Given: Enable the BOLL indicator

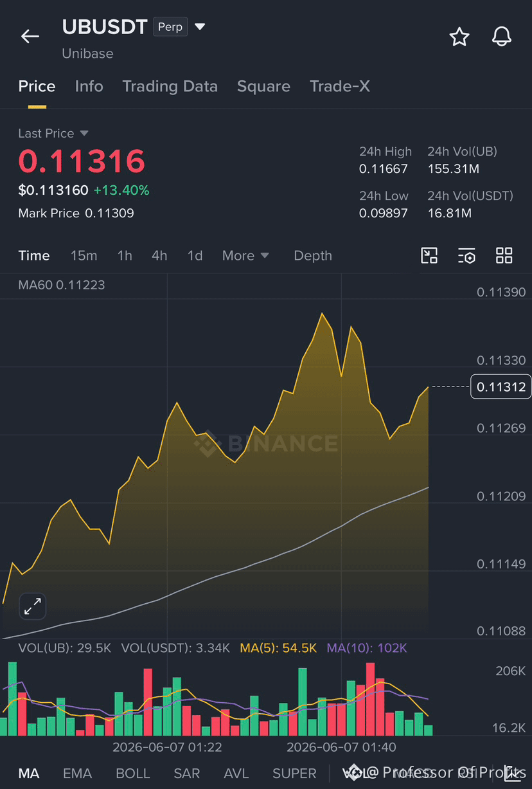Looking at the screenshot, I should click(133, 773).
